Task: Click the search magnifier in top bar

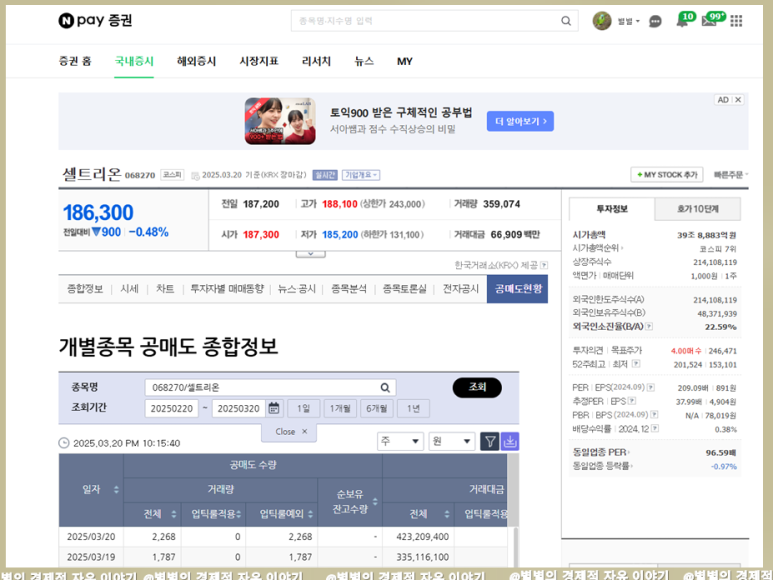Action: 566,21
